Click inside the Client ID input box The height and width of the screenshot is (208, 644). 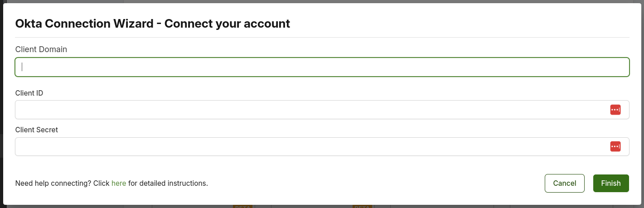pos(322,110)
